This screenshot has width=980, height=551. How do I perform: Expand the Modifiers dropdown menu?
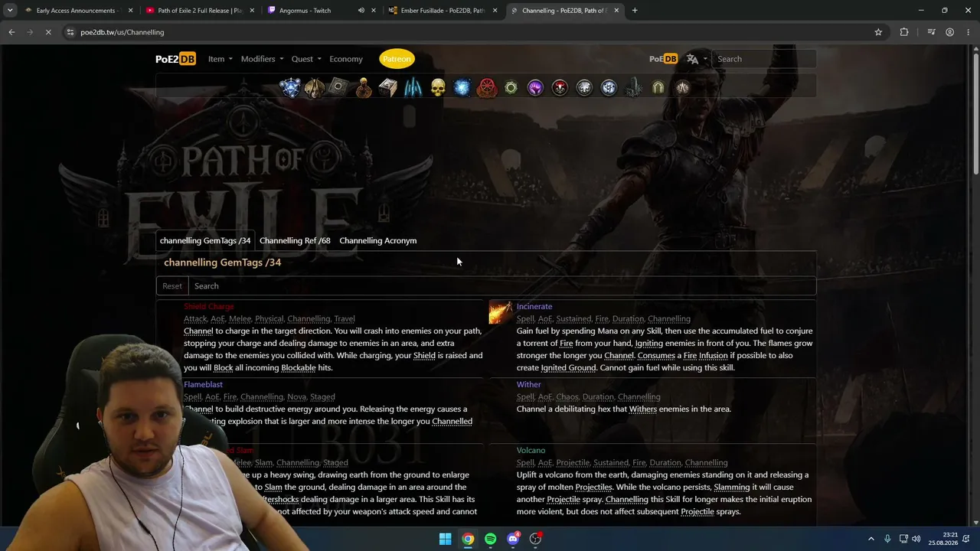[x=262, y=59]
